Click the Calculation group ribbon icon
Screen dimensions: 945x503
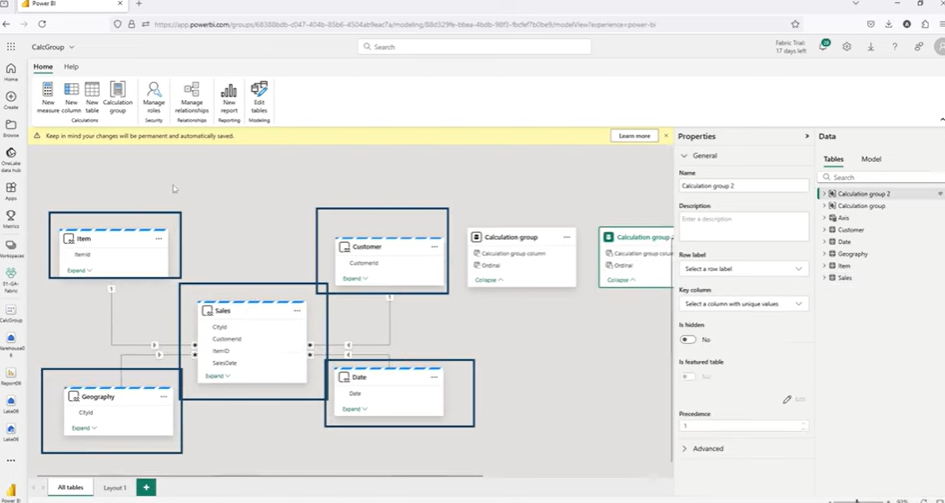pyautogui.click(x=118, y=97)
